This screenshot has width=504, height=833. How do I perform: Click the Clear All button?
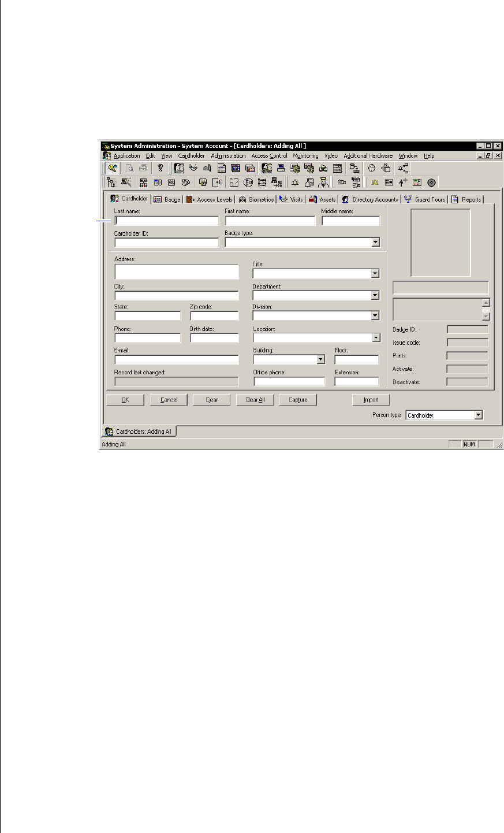click(255, 400)
